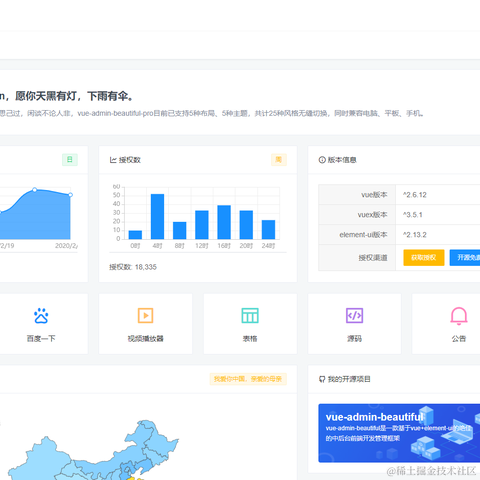Select the 12时 bar in chart
Image resolution: width=480 pixels, height=480 pixels.
coord(202,225)
